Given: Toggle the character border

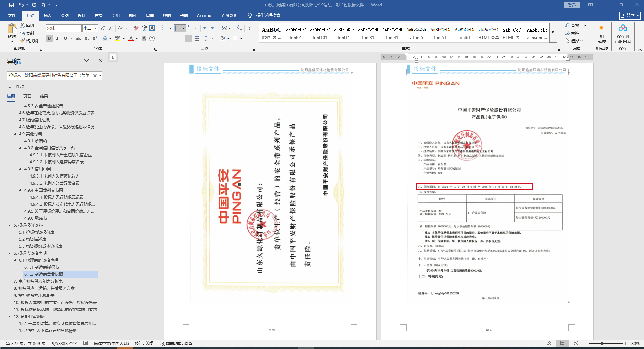Looking at the screenshot, I should pyautogui.click(x=152, y=28).
